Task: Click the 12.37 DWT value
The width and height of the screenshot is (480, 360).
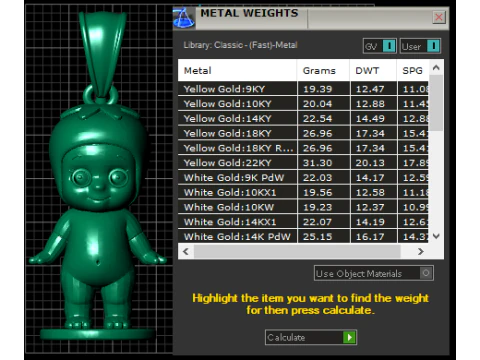Action: tap(370, 207)
